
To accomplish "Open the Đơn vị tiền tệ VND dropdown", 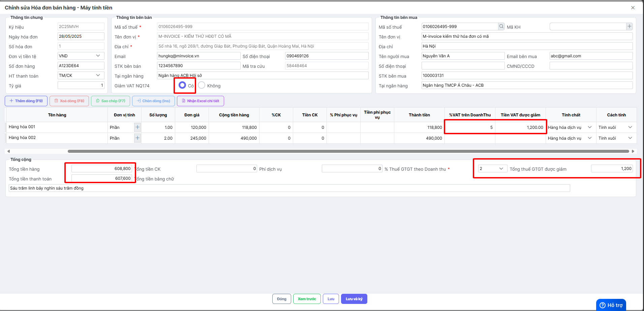I will pos(81,56).
